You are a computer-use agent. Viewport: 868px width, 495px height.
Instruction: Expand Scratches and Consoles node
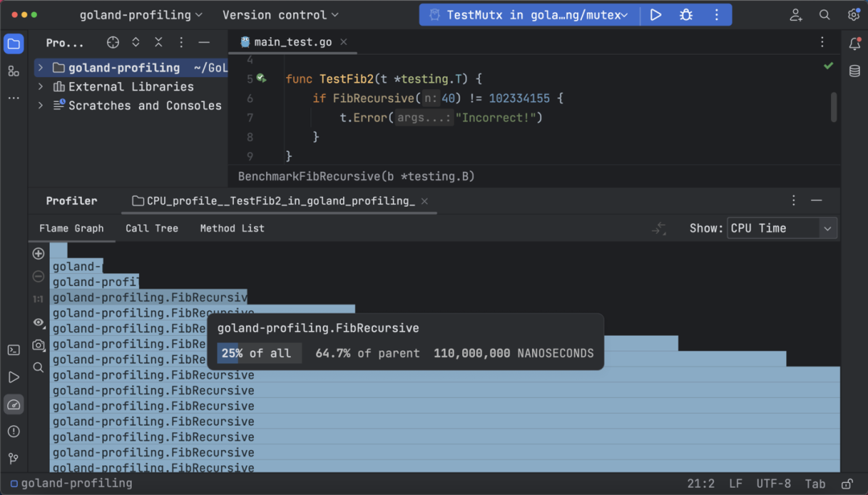[40, 105]
